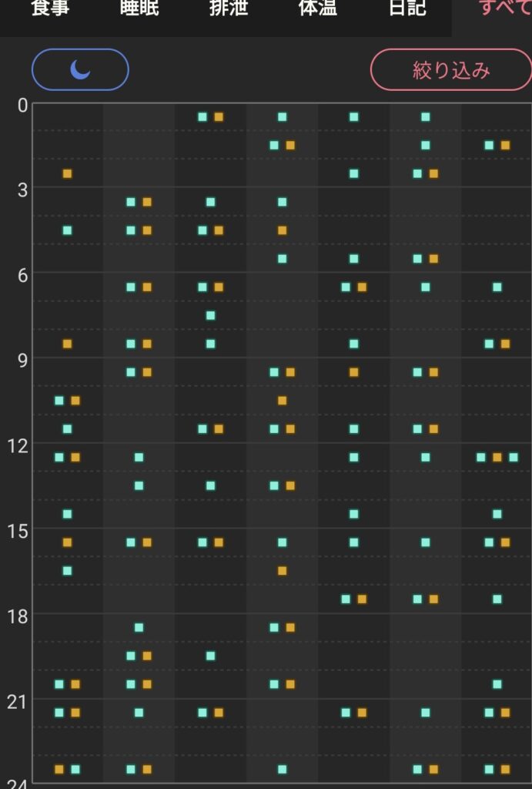
Task: Tap the orange marker at 10:30 in fourth column
Action: 282,401
